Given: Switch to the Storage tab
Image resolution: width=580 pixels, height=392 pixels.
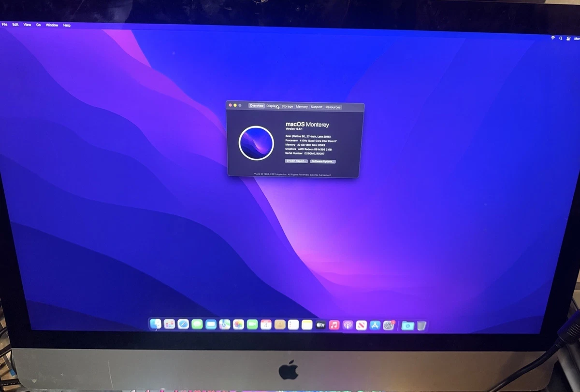Looking at the screenshot, I should 287,106.
